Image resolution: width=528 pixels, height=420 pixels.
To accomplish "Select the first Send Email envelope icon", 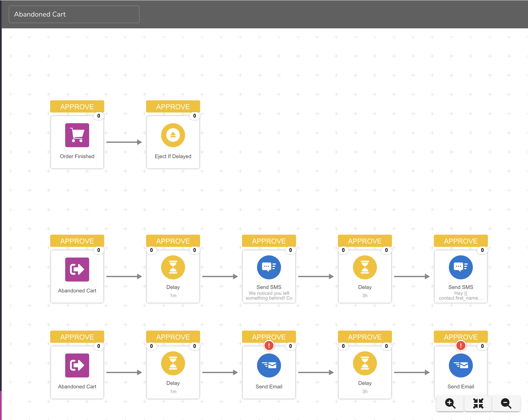I will [269, 365].
